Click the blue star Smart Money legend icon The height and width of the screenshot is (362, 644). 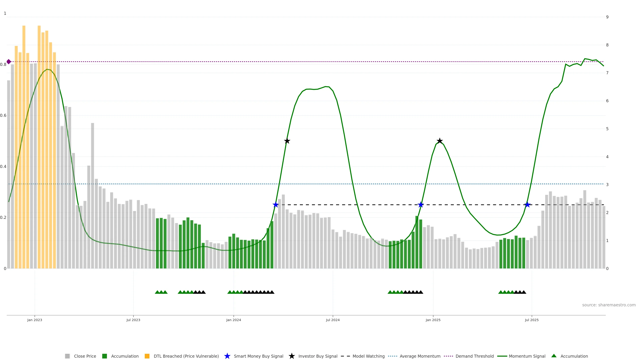pyautogui.click(x=227, y=356)
